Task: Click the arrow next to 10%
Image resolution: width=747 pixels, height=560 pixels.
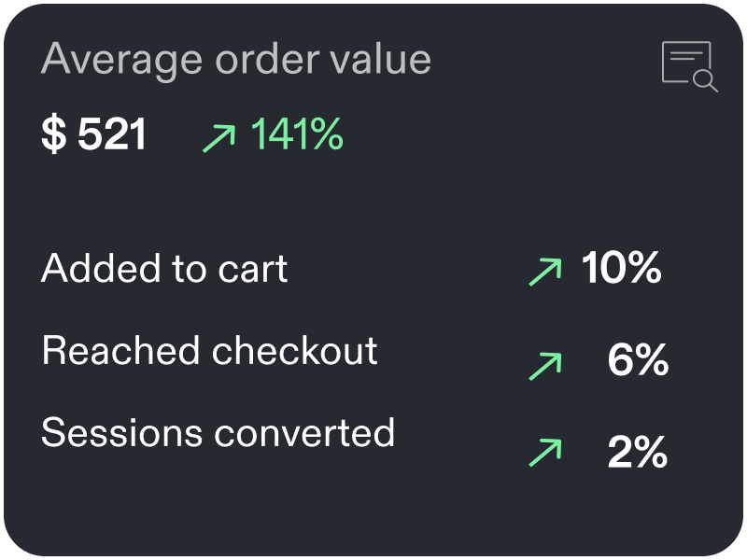Action: pyautogui.click(x=545, y=272)
